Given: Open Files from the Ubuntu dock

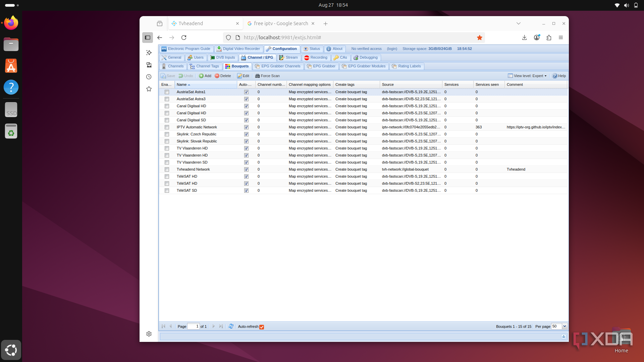Looking at the screenshot, I should tap(11, 44).
